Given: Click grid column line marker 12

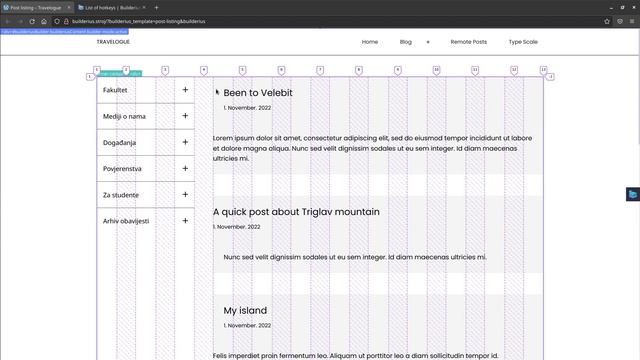Looking at the screenshot, I should (514, 71).
